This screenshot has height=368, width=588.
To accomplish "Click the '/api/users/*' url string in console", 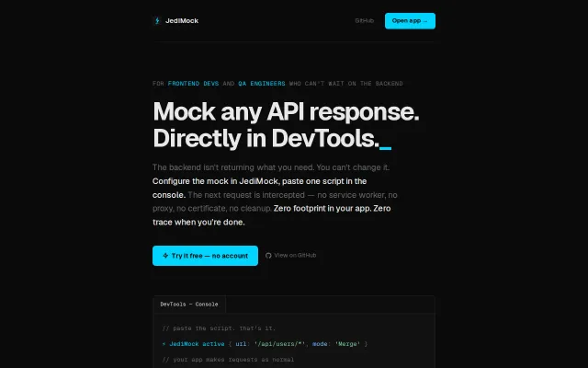I will (x=279, y=343).
